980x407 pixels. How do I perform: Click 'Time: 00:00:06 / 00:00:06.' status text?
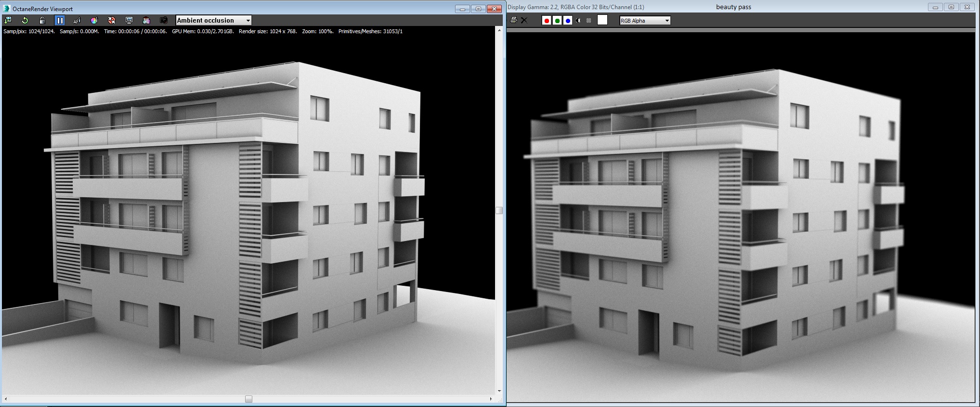tap(135, 31)
